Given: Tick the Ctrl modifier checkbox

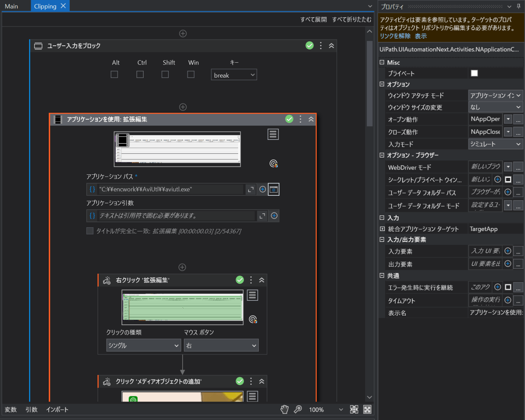Looking at the screenshot, I should 140,74.
